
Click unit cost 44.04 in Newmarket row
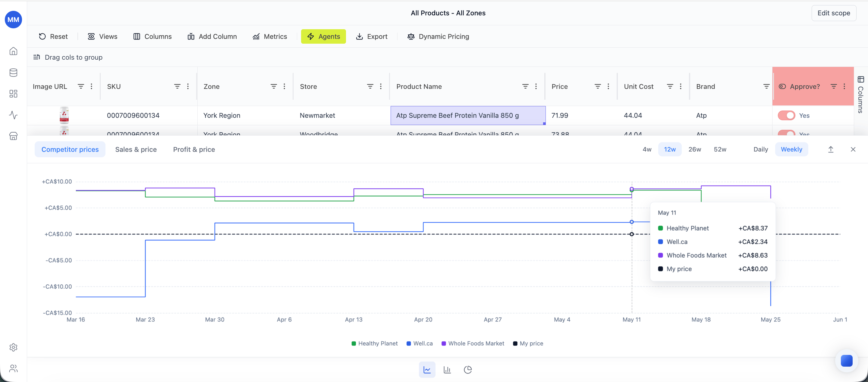click(x=633, y=116)
